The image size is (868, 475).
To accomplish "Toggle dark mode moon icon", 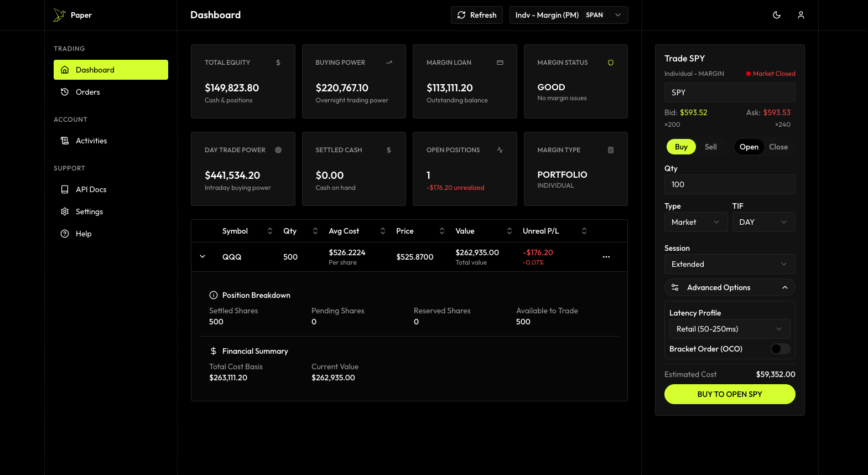I will (777, 15).
